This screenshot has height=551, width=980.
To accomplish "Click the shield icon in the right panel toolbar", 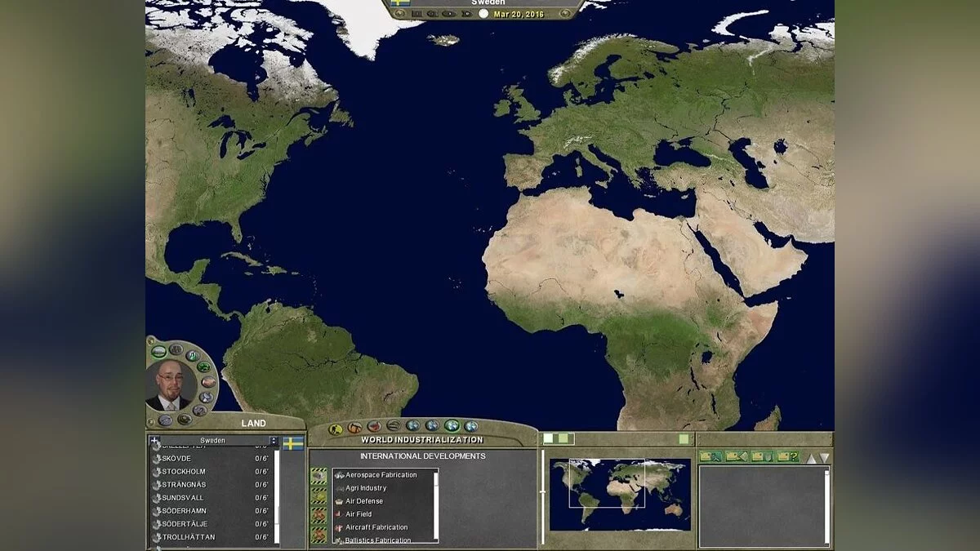I will tap(764, 457).
